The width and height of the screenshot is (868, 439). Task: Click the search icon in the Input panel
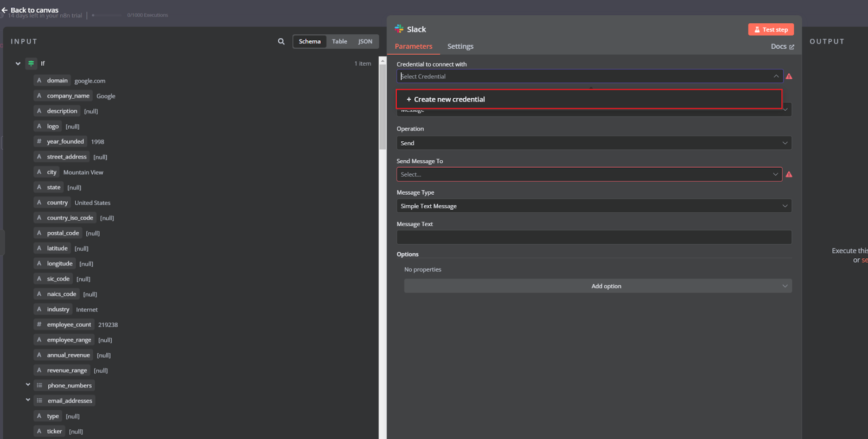coord(281,41)
